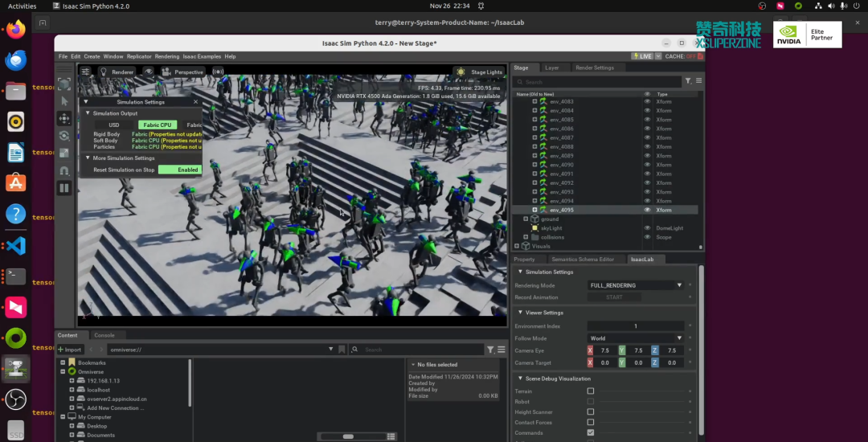Open the omniverse:// path dropdown arrow

[x=331, y=350]
